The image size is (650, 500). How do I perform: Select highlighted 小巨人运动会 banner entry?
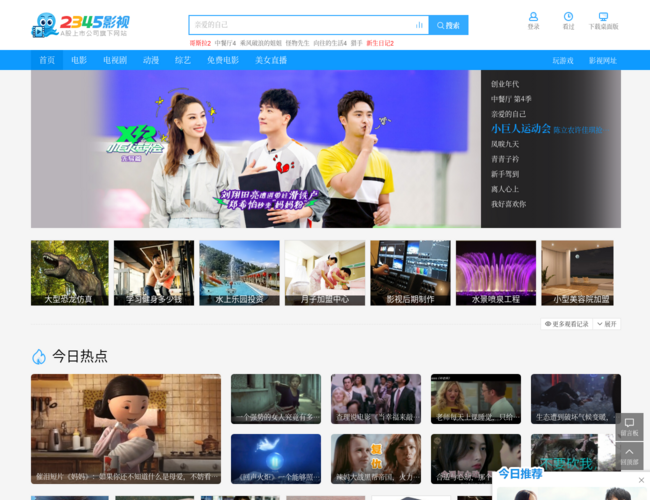click(x=551, y=129)
